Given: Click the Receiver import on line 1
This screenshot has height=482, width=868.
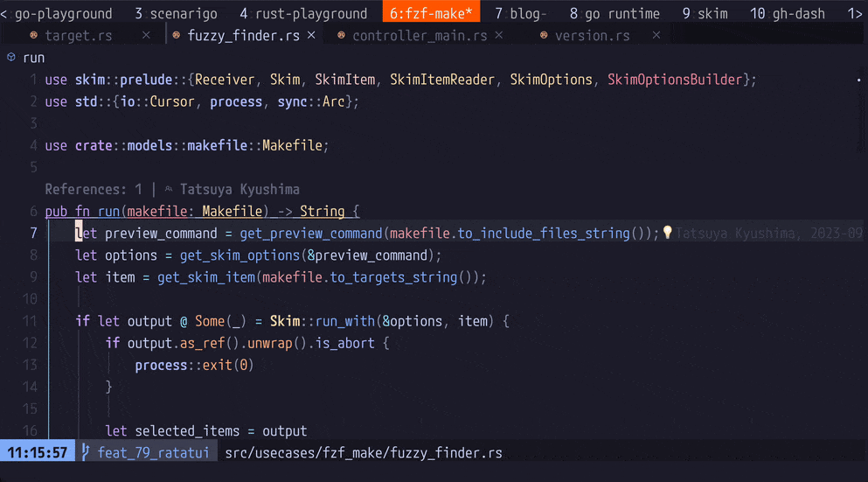Looking at the screenshot, I should point(225,80).
